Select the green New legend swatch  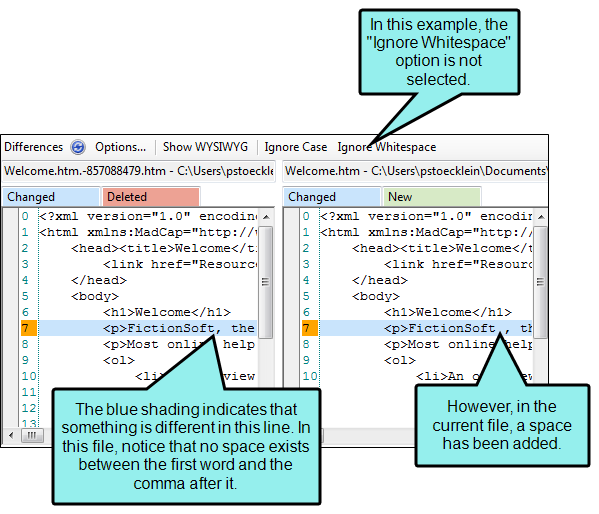432,197
